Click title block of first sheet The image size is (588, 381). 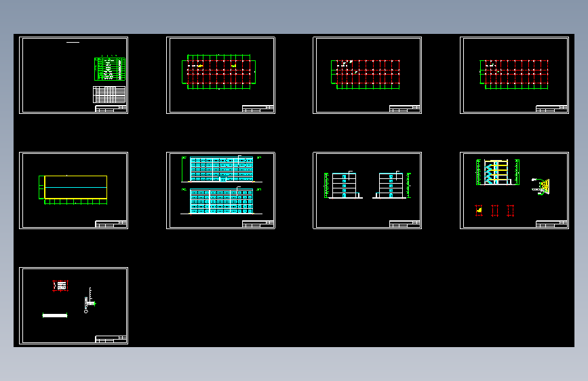(111, 108)
